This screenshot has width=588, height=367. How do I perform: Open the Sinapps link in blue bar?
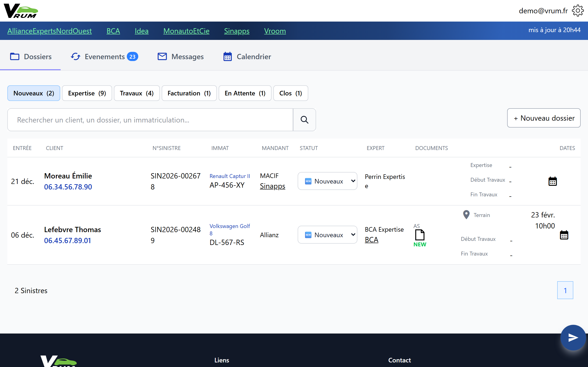point(236,31)
